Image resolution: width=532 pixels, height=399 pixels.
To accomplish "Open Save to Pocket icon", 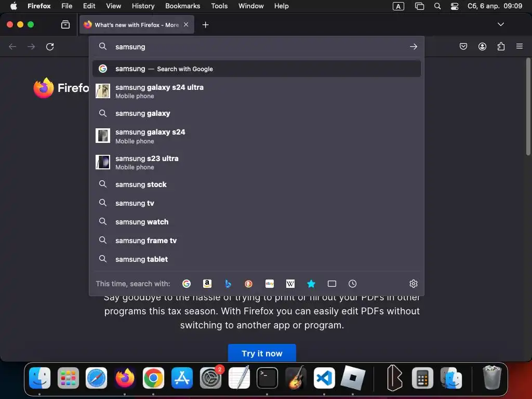I will click(x=463, y=46).
